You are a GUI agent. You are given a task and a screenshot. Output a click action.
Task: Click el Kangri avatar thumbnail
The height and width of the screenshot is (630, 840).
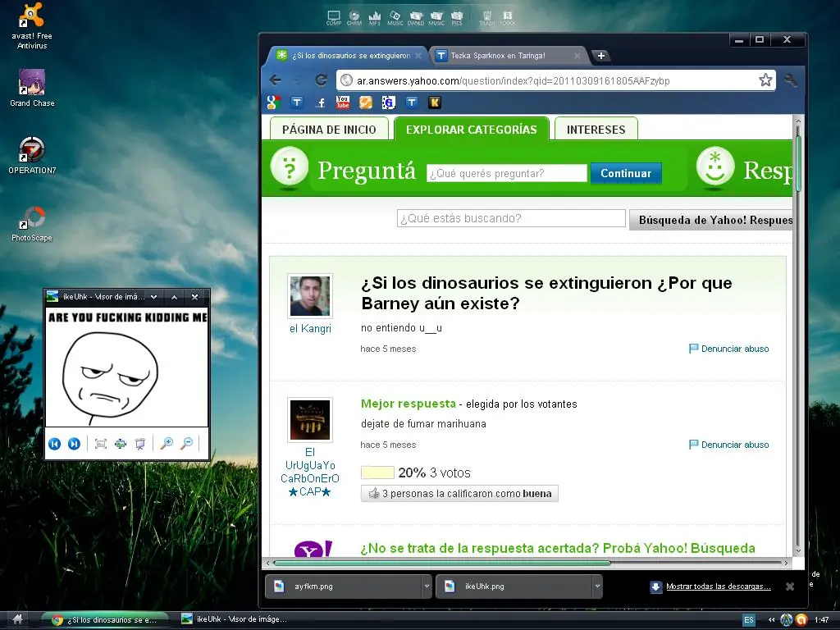(310, 295)
